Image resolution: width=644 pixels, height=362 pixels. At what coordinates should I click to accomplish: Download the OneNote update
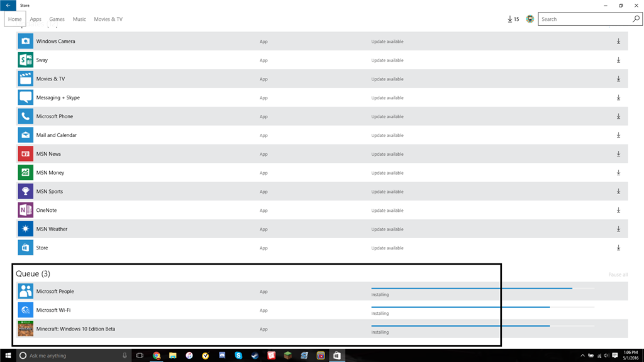point(618,210)
